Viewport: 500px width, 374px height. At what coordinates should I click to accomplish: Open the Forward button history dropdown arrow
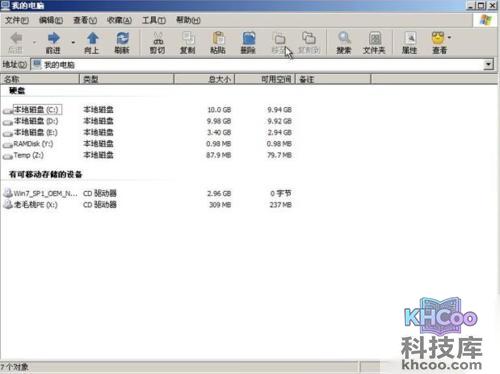[73, 42]
